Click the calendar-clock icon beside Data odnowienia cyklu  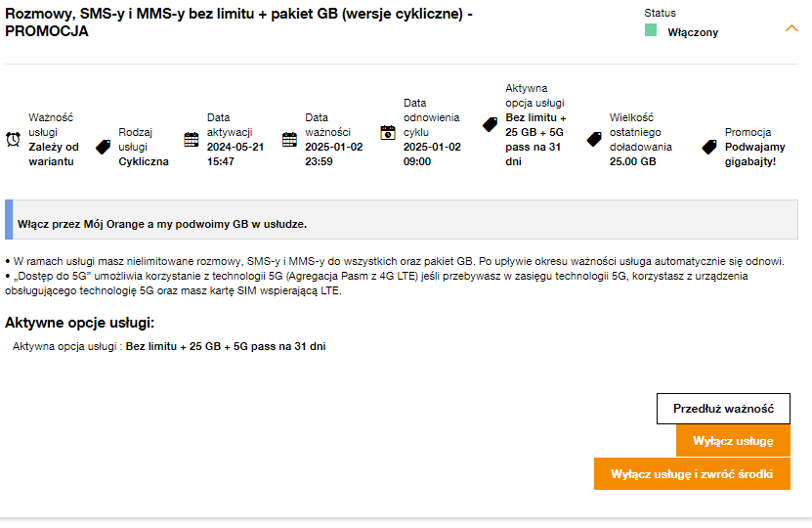pos(388,132)
